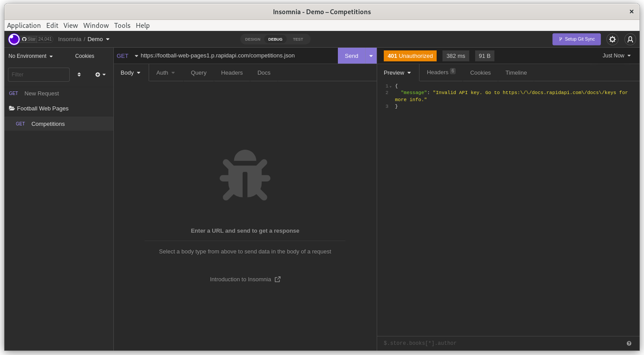Open the No Environment dropdown
This screenshot has height=355, width=644.
31,56
